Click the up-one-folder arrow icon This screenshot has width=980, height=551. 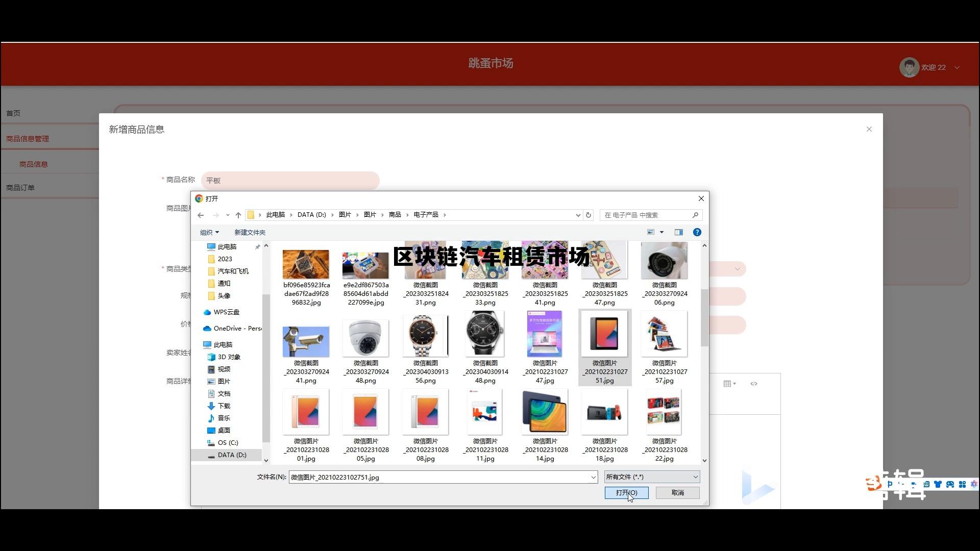click(x=238, y=215)
